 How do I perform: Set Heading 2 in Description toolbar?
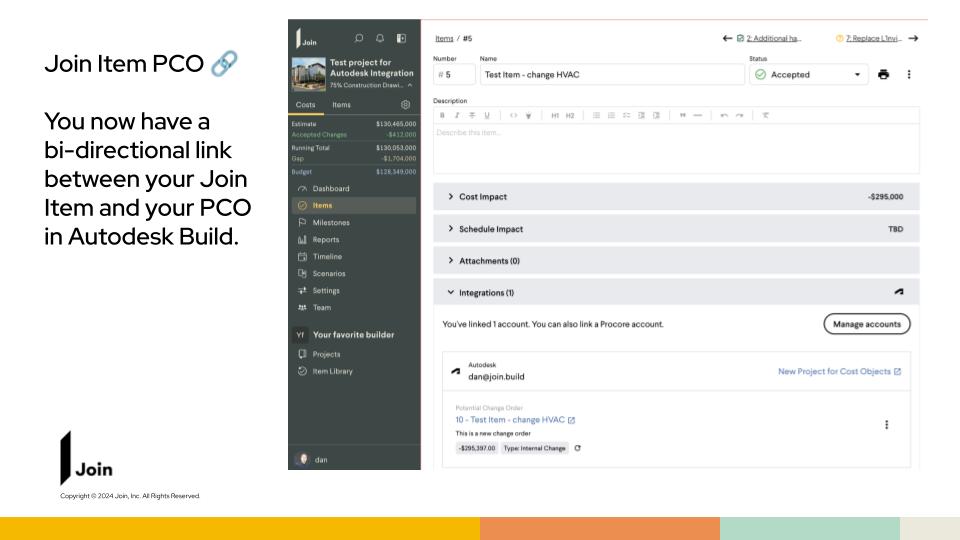570,115
